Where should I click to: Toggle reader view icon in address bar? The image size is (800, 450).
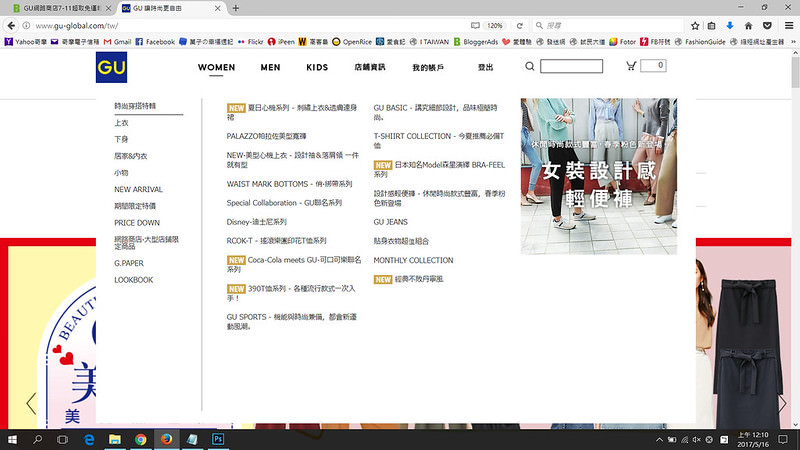pyautogui.click(x=475, y=26)
